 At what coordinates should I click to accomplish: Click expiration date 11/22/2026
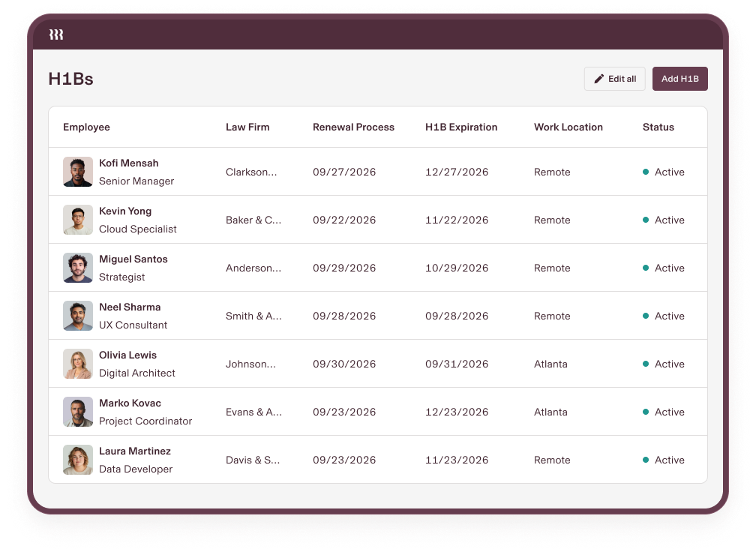pyautogui.click(x=457, y=220)
